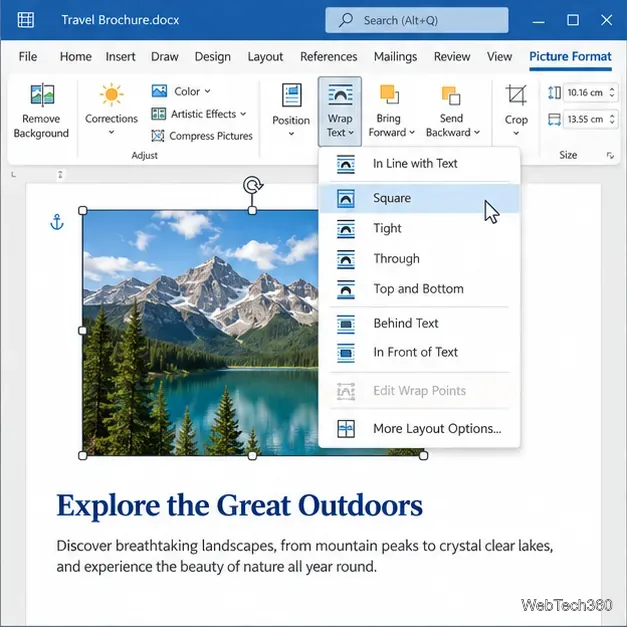Switch to the Insert tab

click(x=120, y=56)
